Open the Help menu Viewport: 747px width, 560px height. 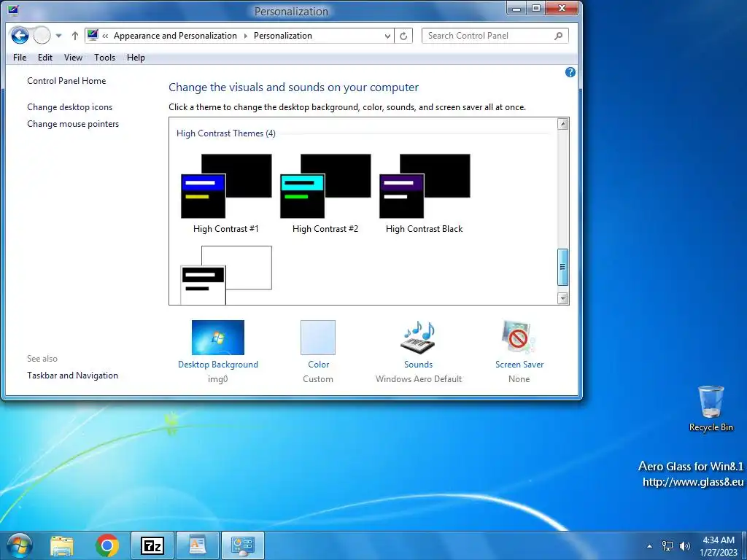(136, 58)
